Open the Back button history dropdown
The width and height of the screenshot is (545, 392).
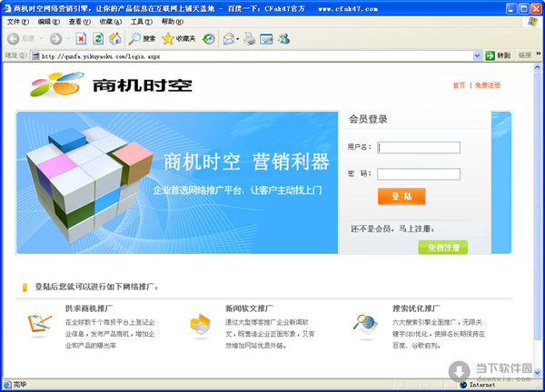[41, 38]
